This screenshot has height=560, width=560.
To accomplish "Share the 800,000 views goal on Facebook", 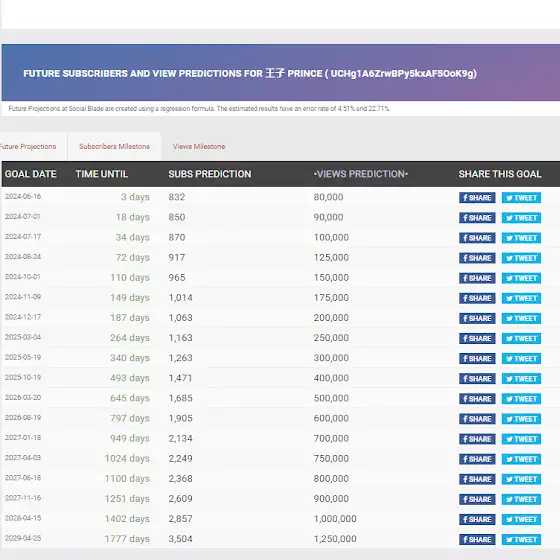I will point(477,479).
